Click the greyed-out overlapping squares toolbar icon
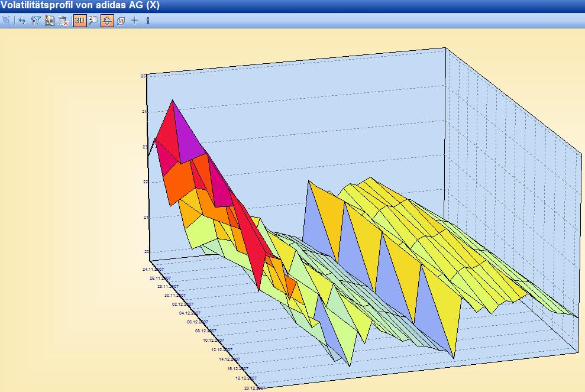 coord(6,20)
